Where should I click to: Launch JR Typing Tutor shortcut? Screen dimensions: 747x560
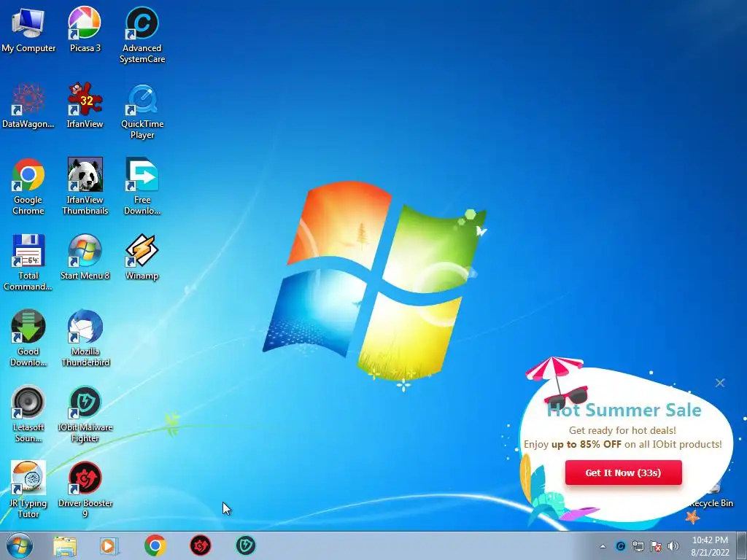click(28, 489)
